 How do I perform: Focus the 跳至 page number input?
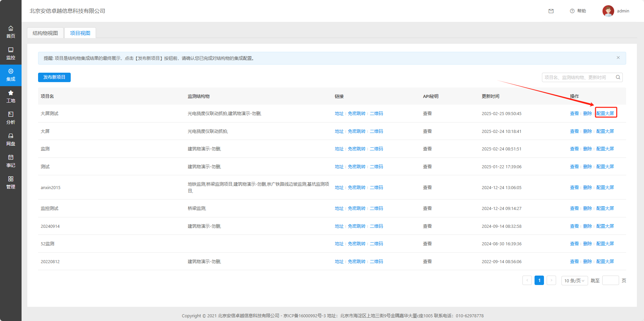coord(610,281)
